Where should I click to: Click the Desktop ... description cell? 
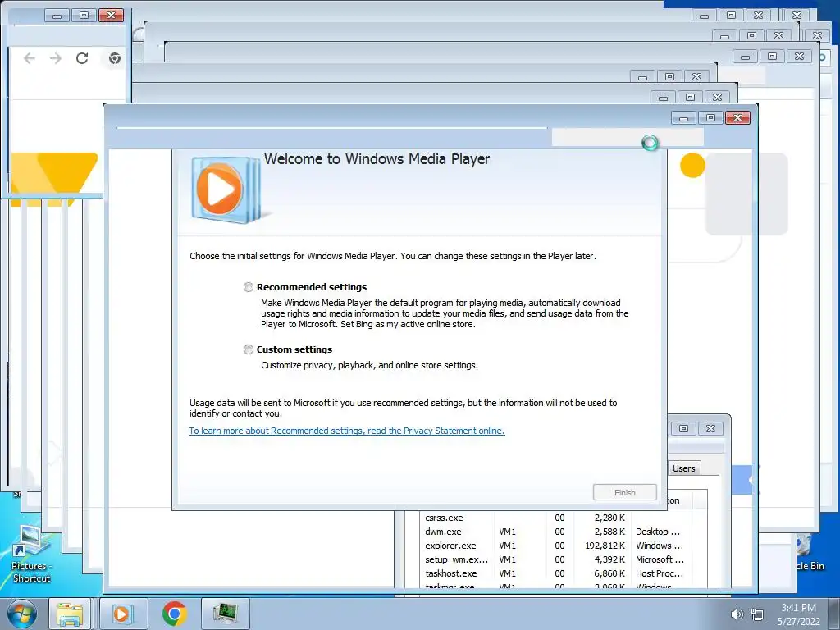658,532
